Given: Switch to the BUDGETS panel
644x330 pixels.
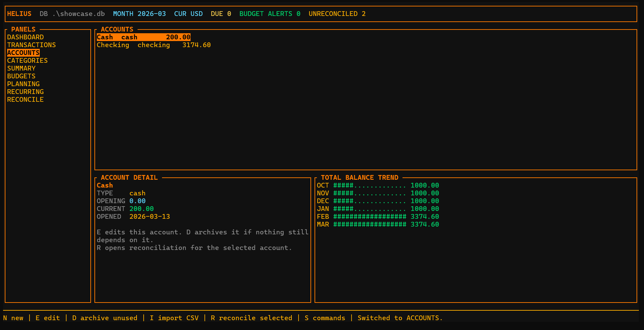Looking at the screenshot, I should (21, 76).
